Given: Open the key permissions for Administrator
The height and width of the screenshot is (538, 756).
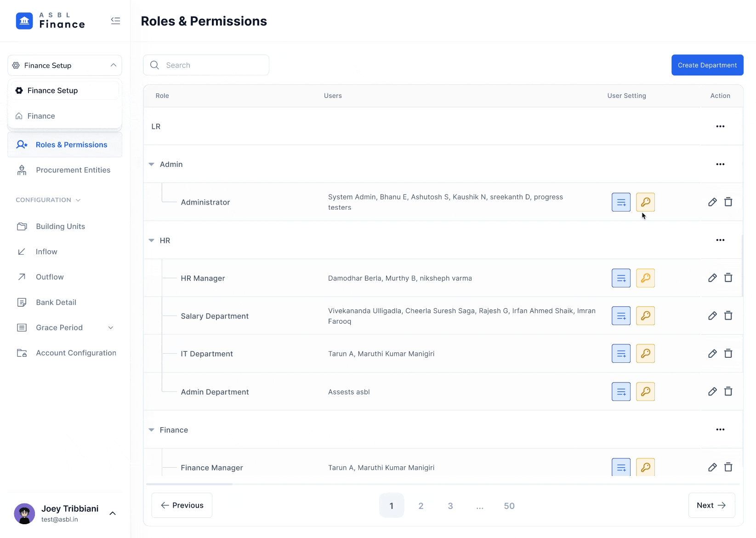Looking at the screenshot, I should pyautogui.click(x=645, y=202).
